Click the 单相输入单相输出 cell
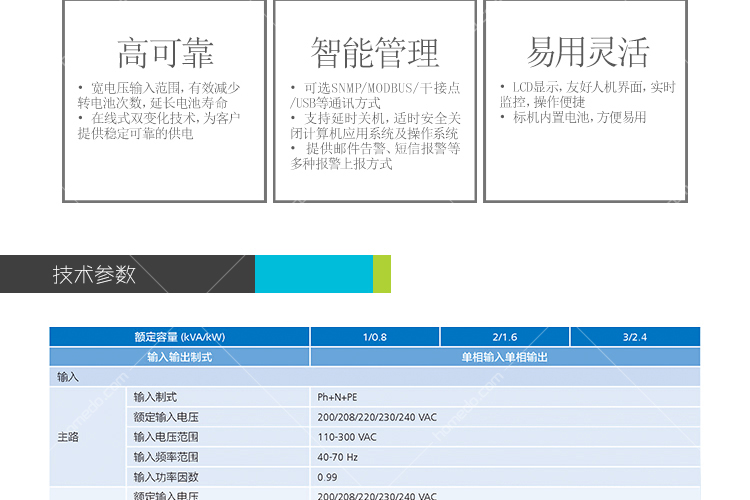This screenshot has height=500, width=750. coord(504,357)
